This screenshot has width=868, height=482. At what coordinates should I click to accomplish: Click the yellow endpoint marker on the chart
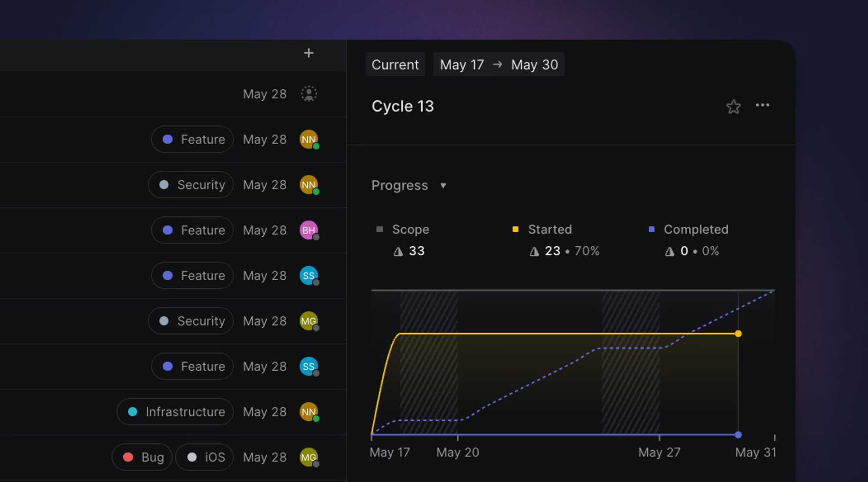(738, 333)
